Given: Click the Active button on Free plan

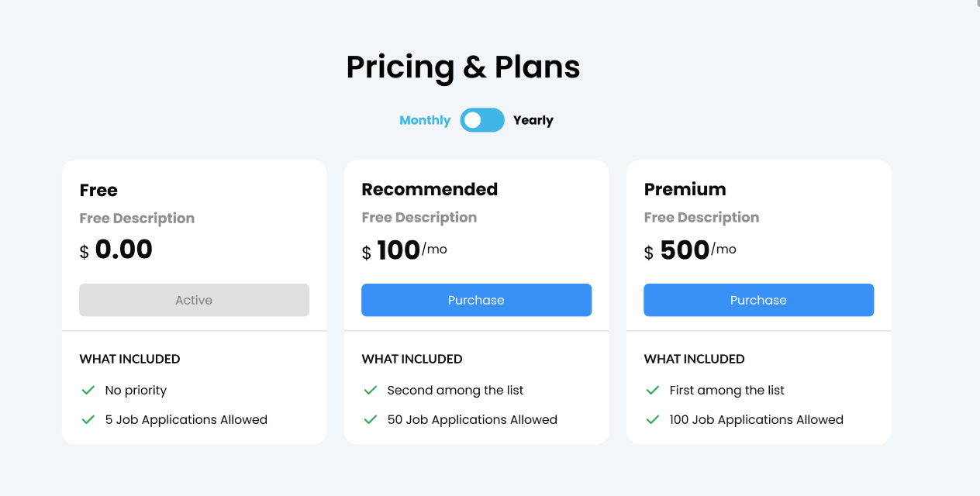Looking at the screenshot, I should pyautogui.click(x=194, y=300).
